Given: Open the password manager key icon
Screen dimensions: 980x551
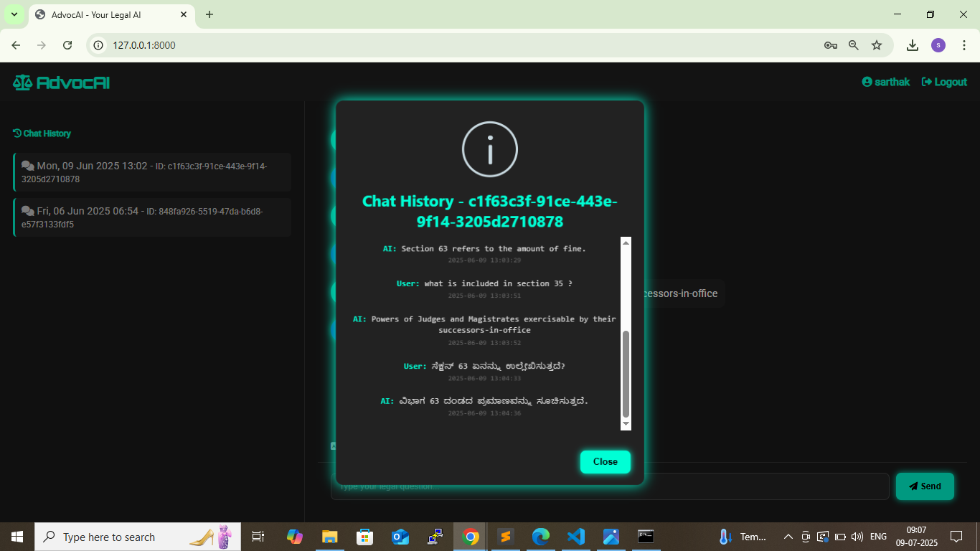Looking at the screenshot, I should [831, 45].
